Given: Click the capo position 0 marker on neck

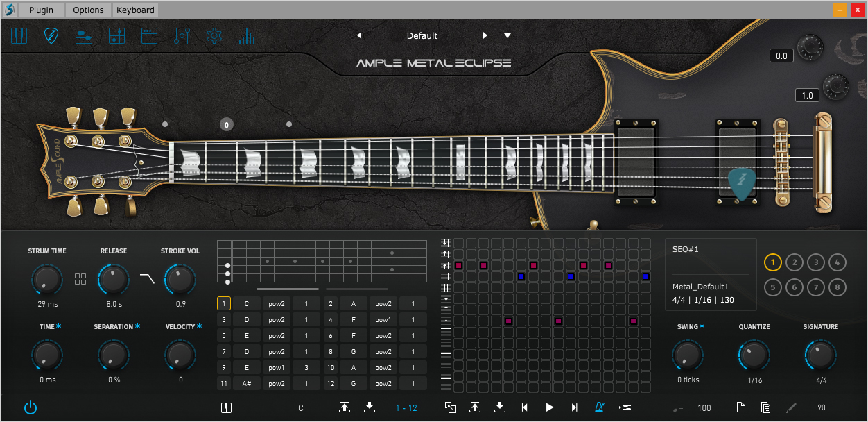Looking at the screenshot, I should point(227,125).
